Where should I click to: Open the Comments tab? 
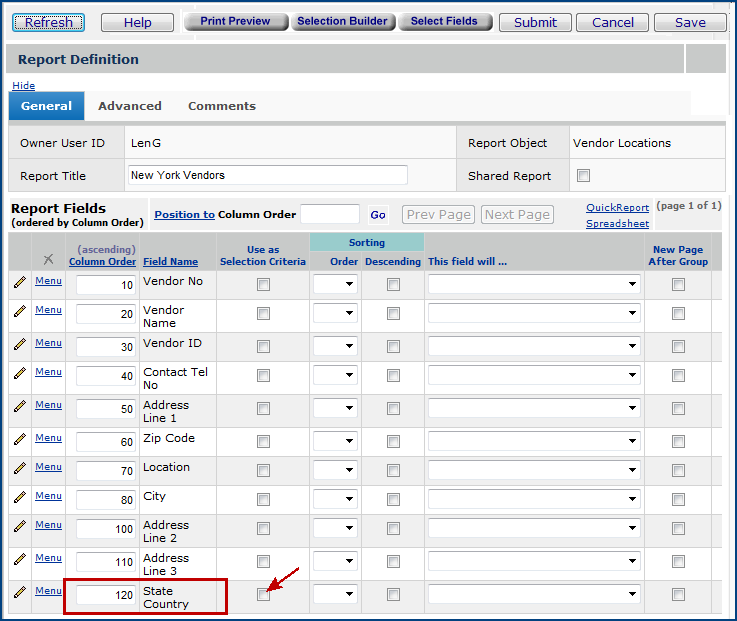(x=222, y=106)
